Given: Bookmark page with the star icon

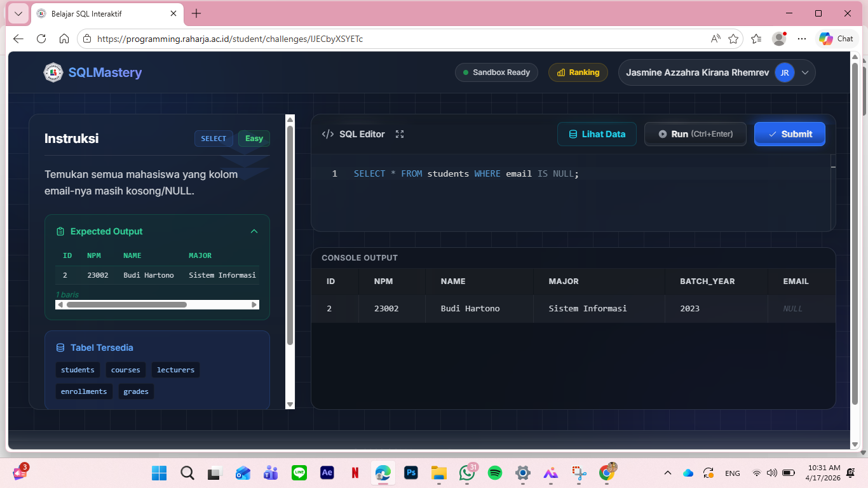Looking at the screenshot, I should [x=733, y=39].
